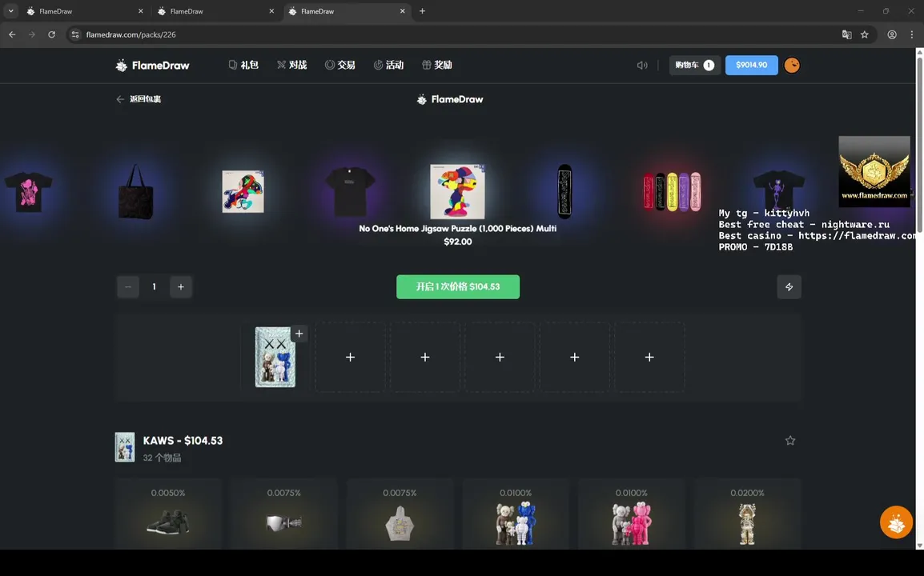This screenshot has height=576, width=924.
Task: Add a pack in the fourth empty slot
Action: pos(575,357)
